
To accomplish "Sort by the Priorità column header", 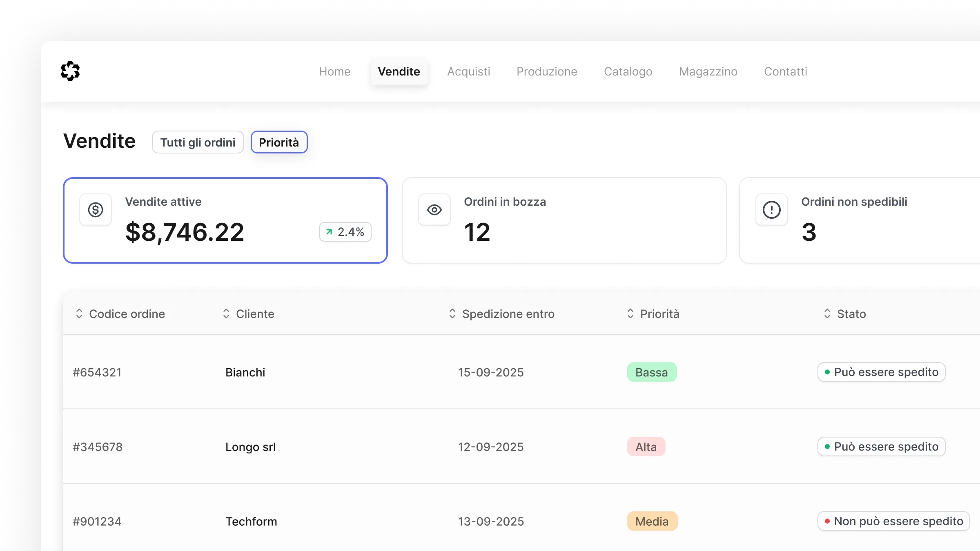I will pyautogui.click(x=659, y=313).
